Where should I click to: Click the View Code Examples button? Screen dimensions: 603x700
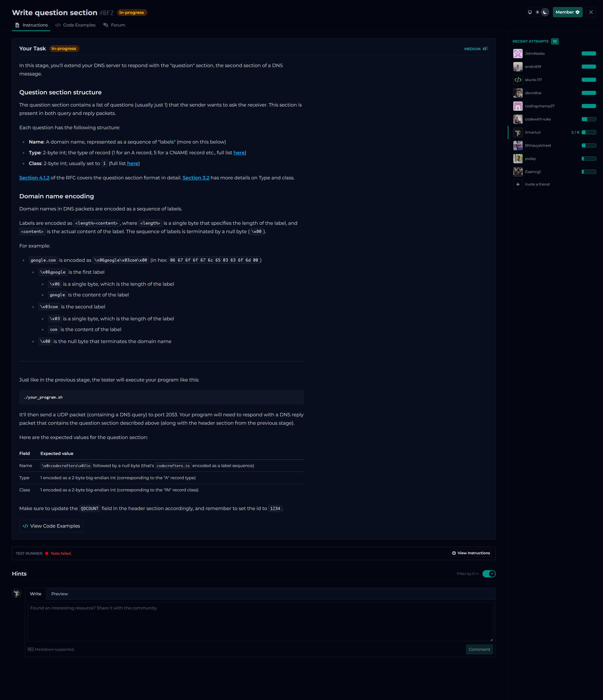[x=51, y=526]
